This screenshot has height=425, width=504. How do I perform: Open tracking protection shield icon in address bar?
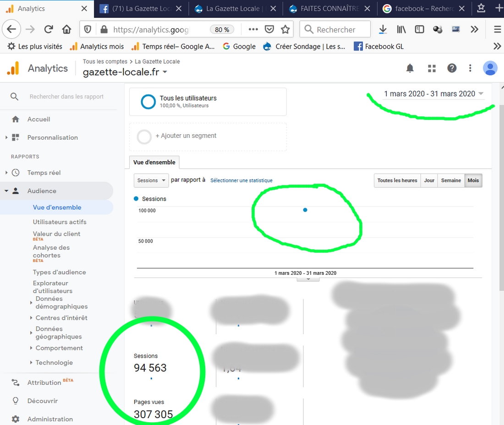tap(88, 30)
